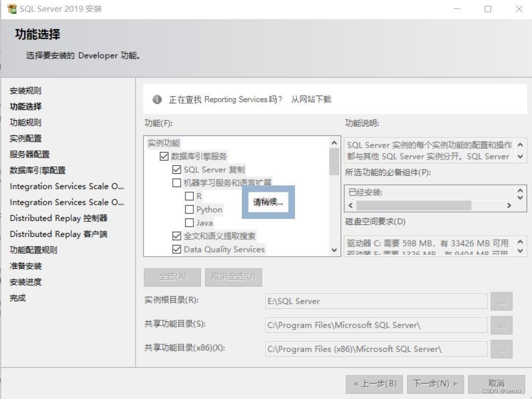Select 安装规则 step in sidebar
Image resolution: width=532 pixels, height=399 pixels.
click(x=26, y=91)
